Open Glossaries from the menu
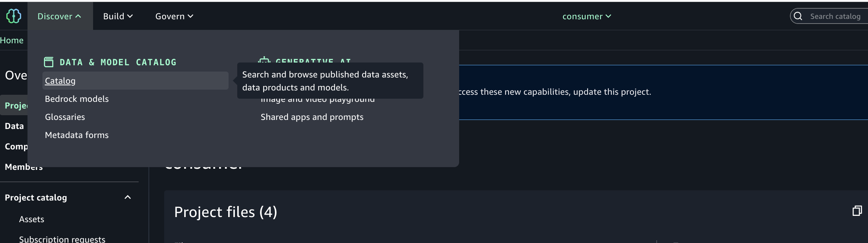Screen dimensions: 868x243 [x=65, y=117]
